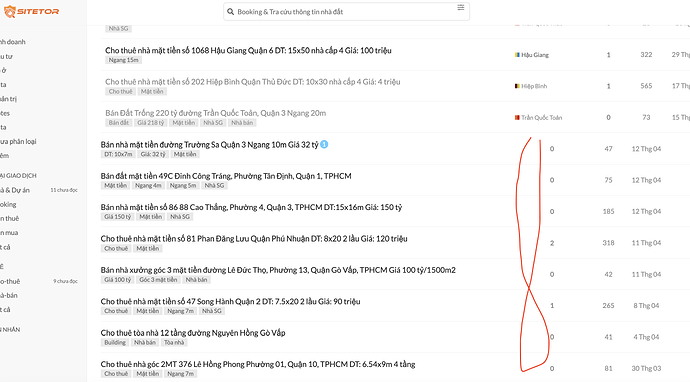This screenshot has height=382, width=690.
Task: Click the flag icon beside Hiệp Bình
Action: [518, 86]
